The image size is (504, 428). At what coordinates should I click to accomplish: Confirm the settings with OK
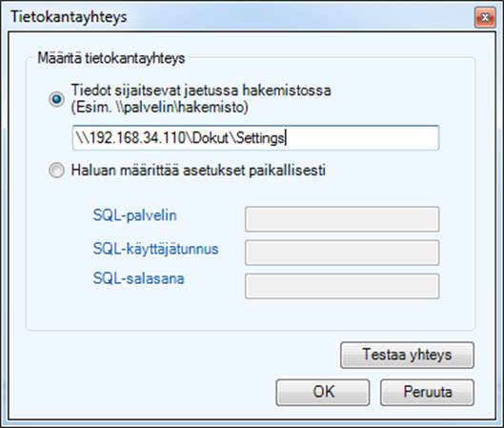pyautogui.click(x=323, y=393)
